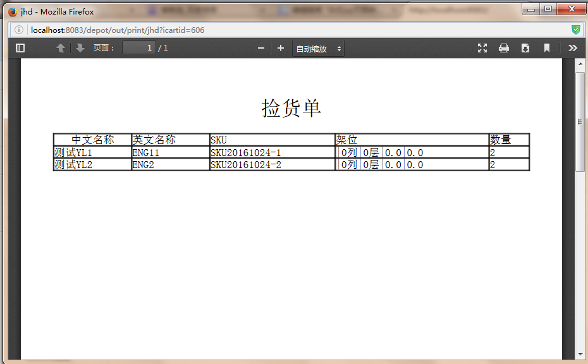Toggle the document sidebar panel
588x364 pixels.
pos(20,47)
